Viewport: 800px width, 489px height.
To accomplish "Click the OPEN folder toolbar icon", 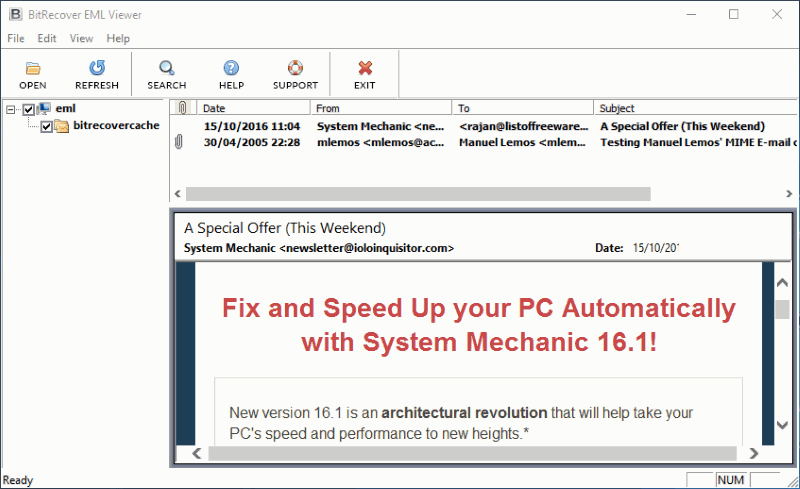I will 33,68.
